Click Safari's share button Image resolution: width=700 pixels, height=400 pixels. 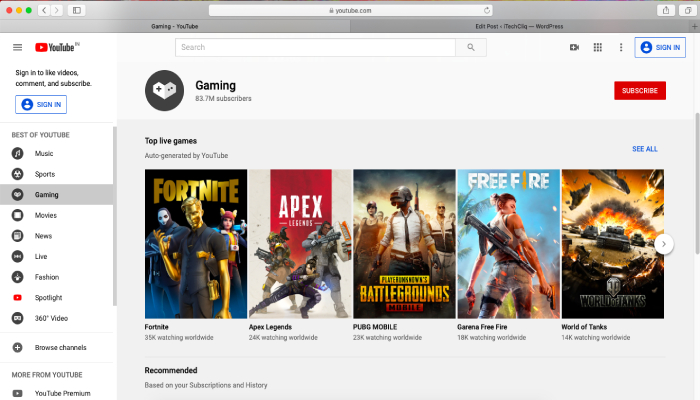(x=666, y=10)
